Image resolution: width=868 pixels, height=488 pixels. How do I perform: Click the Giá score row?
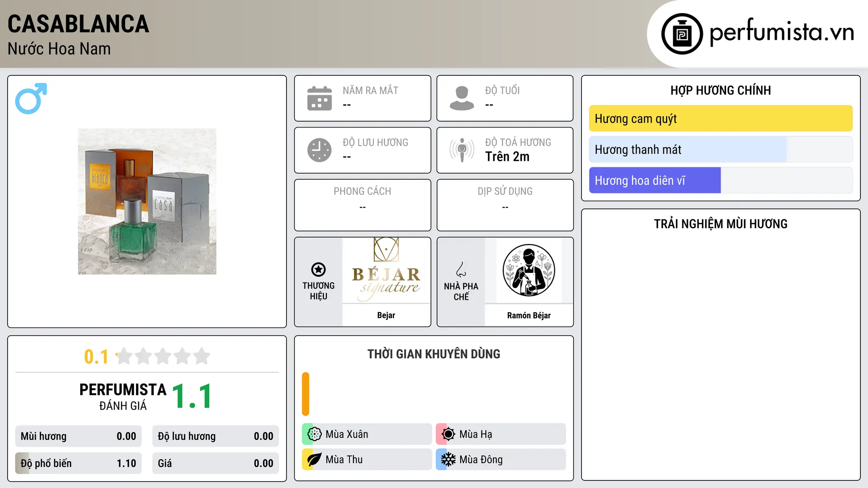point(216,463)
